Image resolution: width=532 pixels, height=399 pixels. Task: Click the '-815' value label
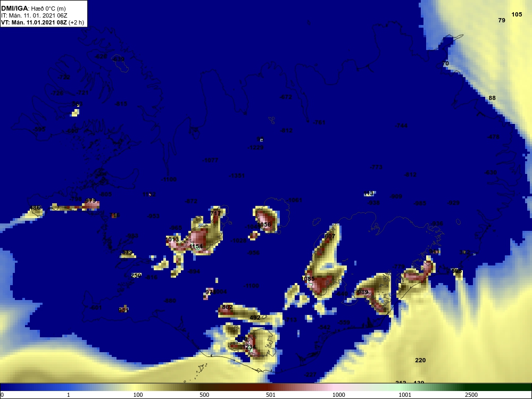tap(121, 104)
